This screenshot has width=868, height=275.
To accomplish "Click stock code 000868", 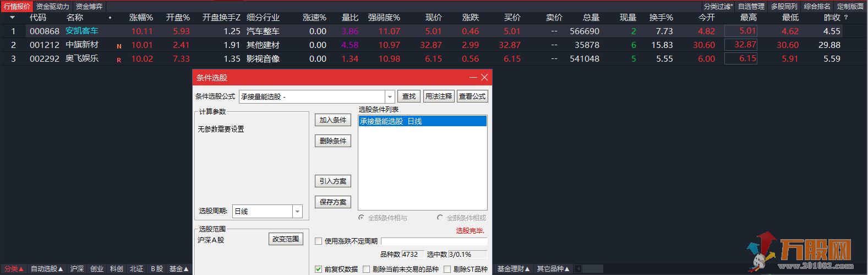I will (44, 31).
